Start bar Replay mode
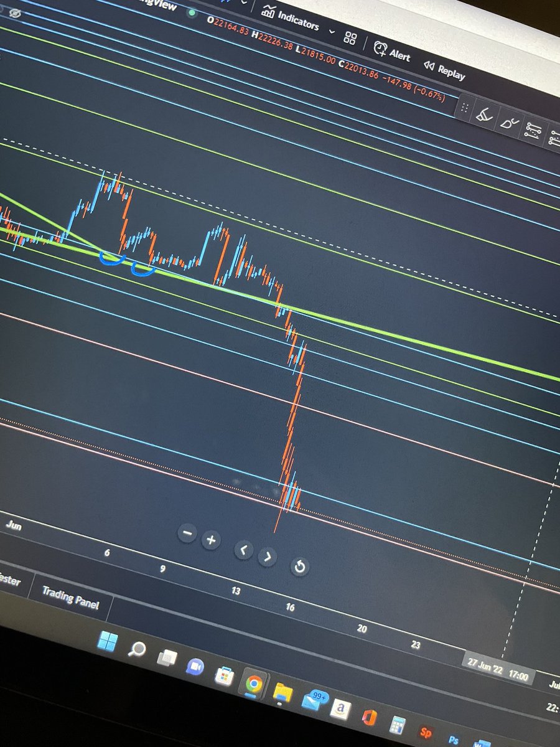 coord(444,69)
